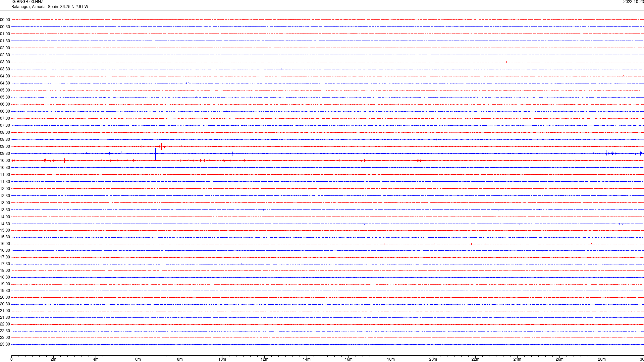The height and width of the screenshot is (362, 644).
Task: Click the 14m tick label on time axis
Action: click(307, 359)
